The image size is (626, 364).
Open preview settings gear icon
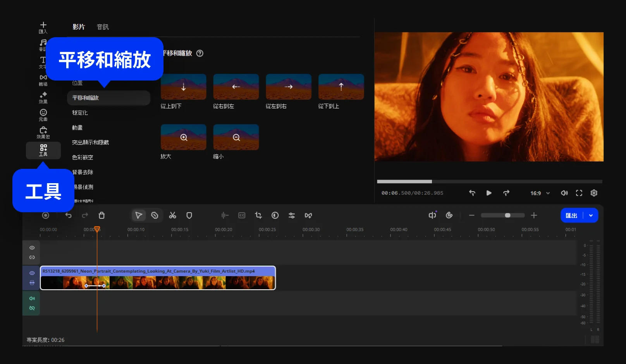(x=594, y=193)
